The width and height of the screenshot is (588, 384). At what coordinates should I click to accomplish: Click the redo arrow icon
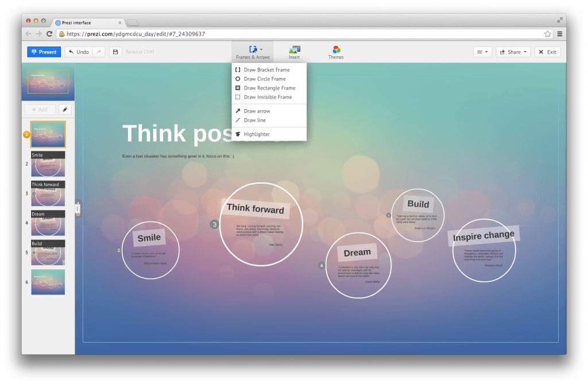pos(99,52)
